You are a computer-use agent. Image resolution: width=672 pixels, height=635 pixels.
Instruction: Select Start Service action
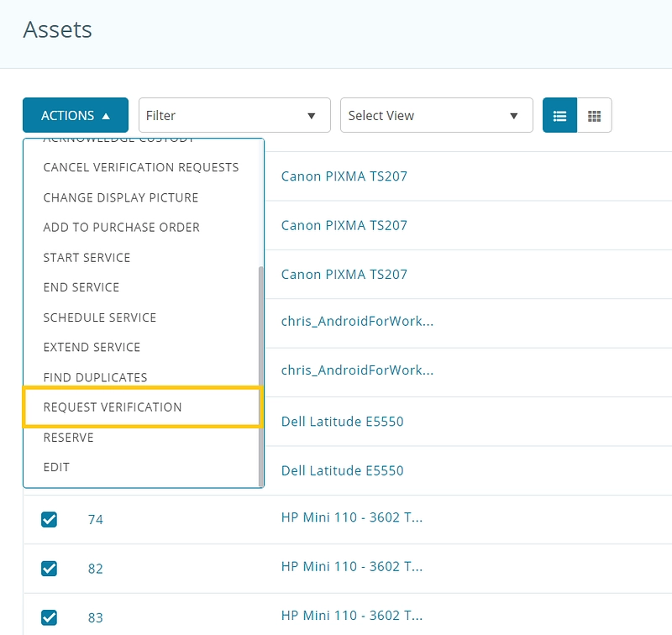[87, 258]
